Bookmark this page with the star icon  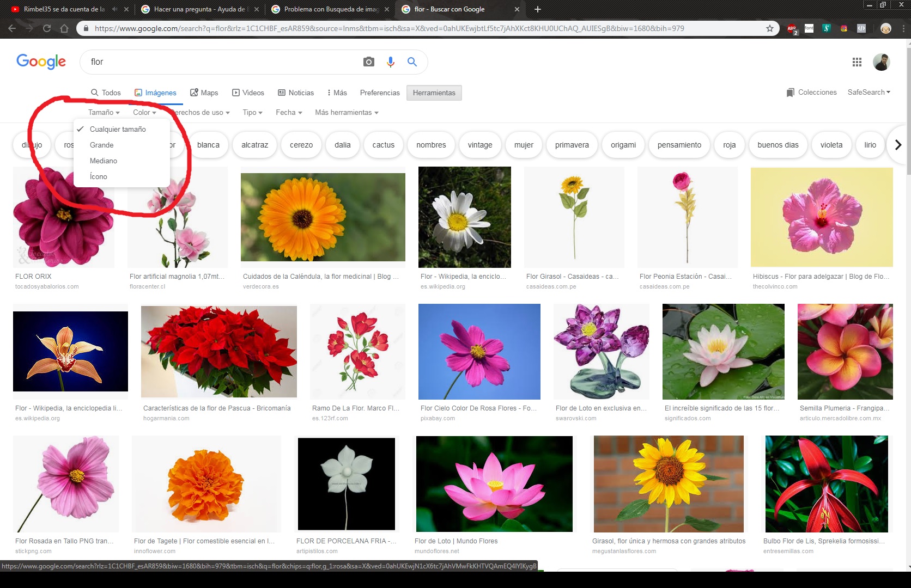coord(769,28)
